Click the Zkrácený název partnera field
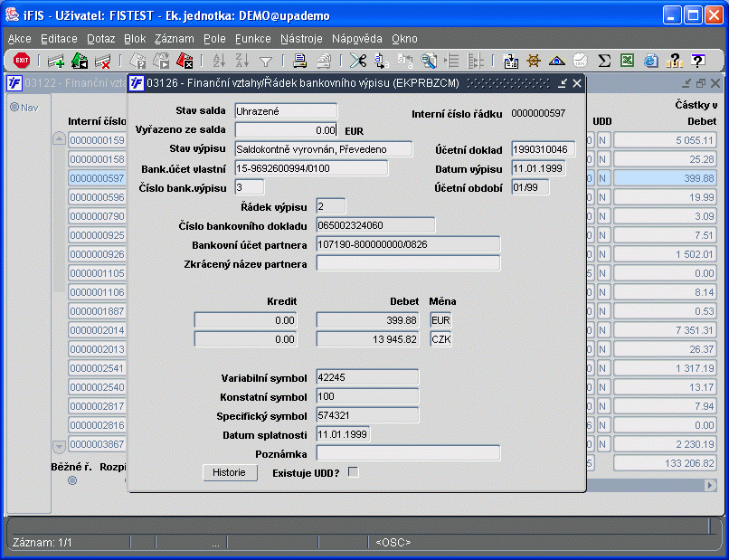This screenshot has width=729, height=560. click(x=408, y=263)
